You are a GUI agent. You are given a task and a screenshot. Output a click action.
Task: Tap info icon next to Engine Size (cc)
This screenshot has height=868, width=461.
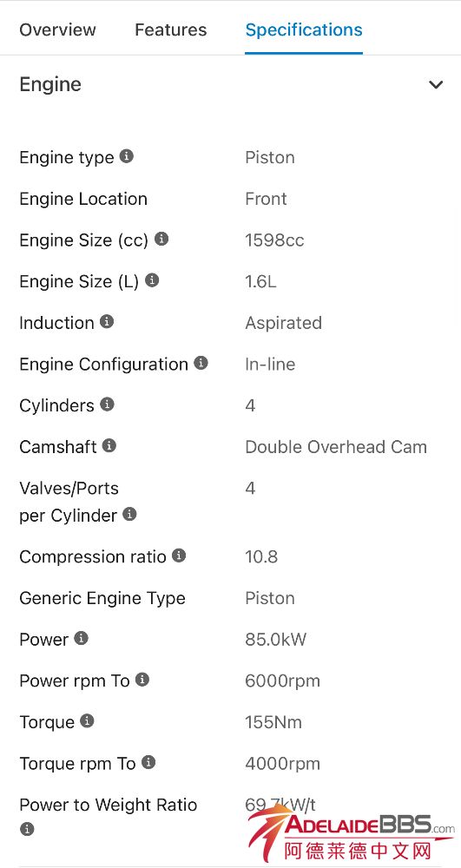161,240
